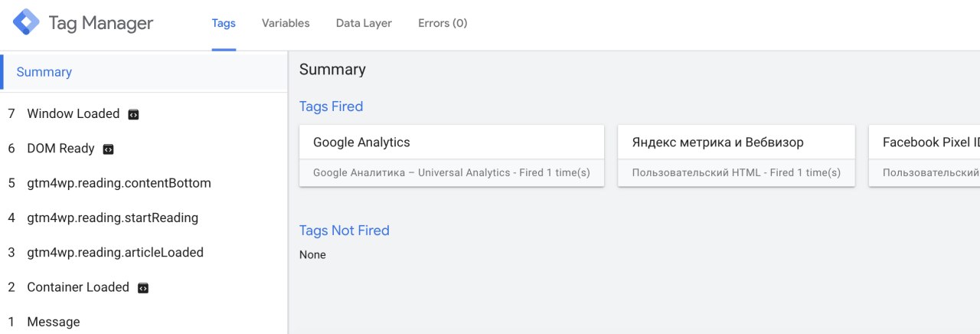The image size is (980, 334).
Task: Click the Tag Manager logo icon
Action: (26, 22)
